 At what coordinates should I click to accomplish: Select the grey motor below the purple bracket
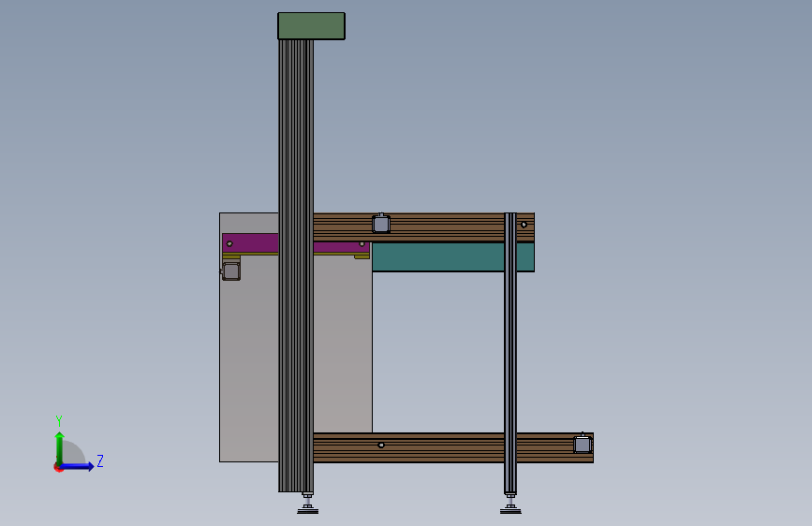[x=231, y=271]
